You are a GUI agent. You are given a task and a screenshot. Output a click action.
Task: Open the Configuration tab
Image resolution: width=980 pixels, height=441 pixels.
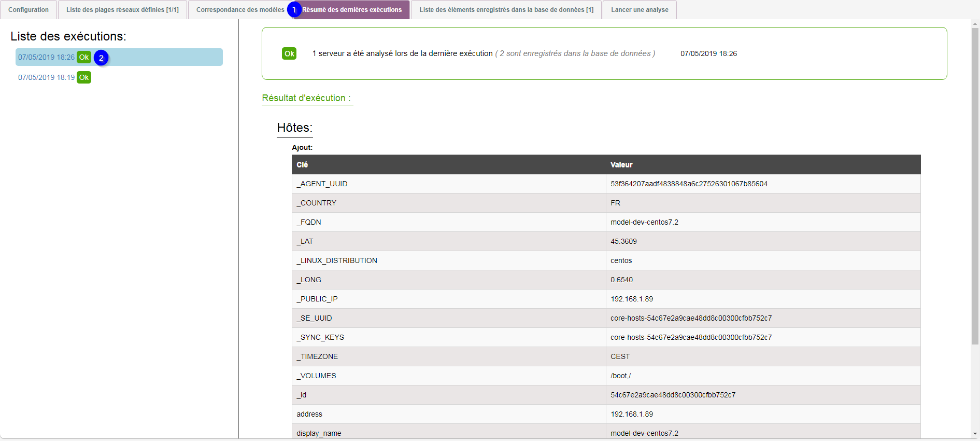[29, 10]
